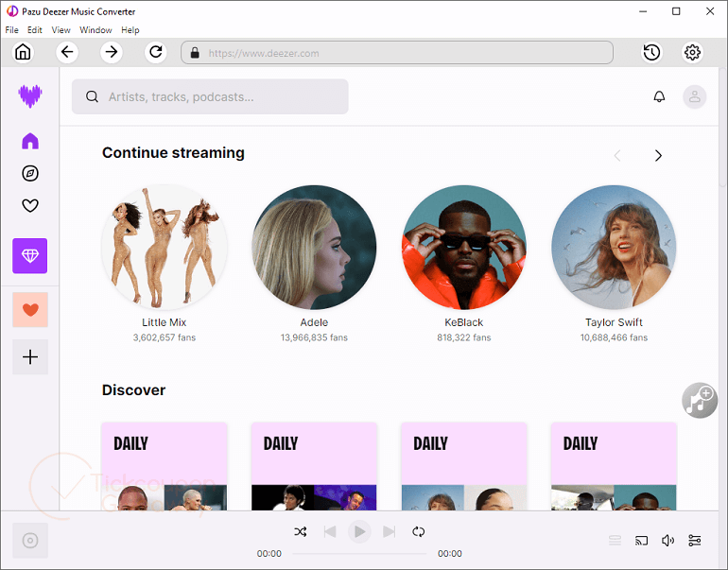Screen dimensions: 728x570
Task: Click the Discover section heading
Action: point(133,389)
